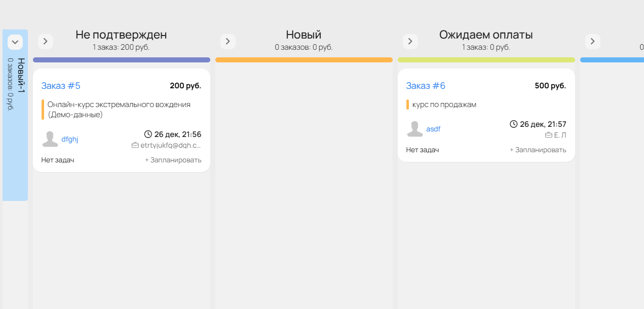Click orange marker beside курс по продажам
This screenshot has height=309, width=644.
(x=407, y=105)
